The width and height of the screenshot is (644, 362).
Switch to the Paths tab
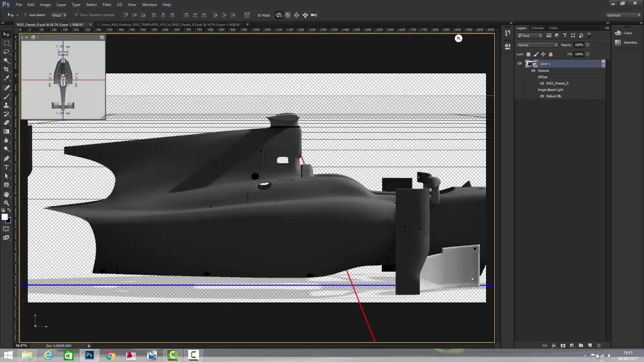coord(553,28)
